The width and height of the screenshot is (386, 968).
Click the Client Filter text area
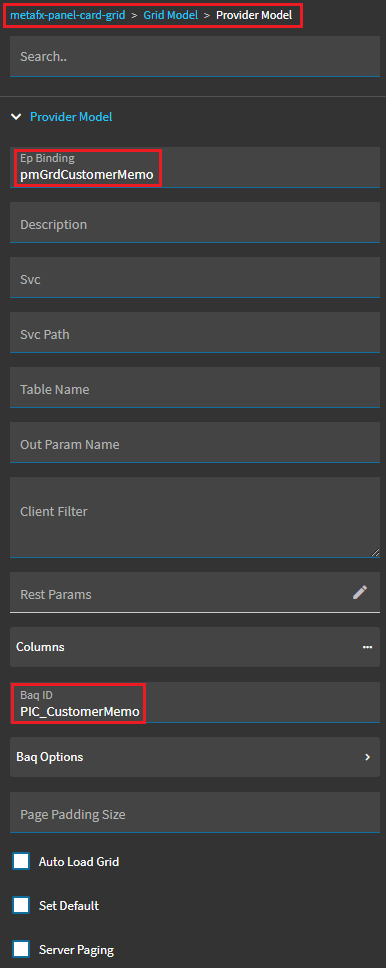click(x=195, y=517)
